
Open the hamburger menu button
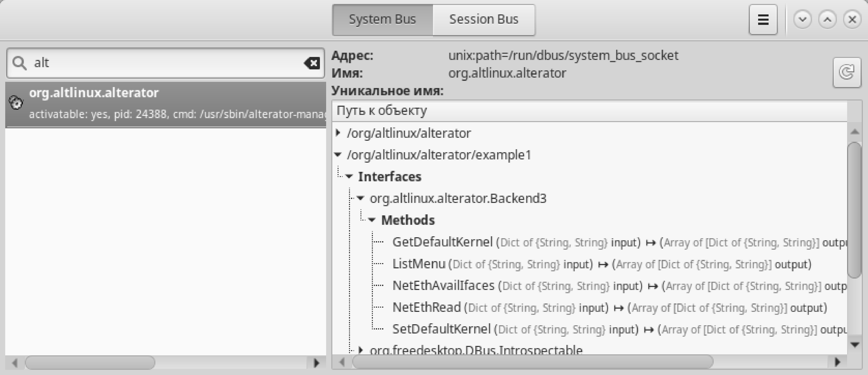coord(763,20)
